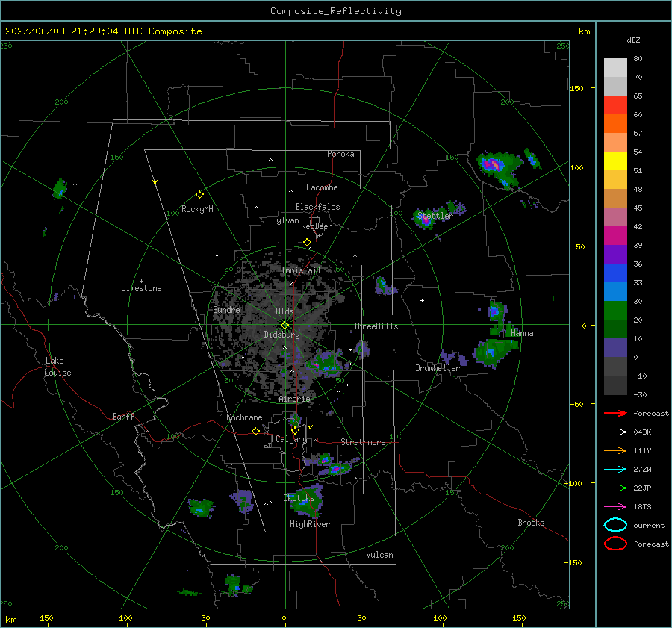Click the Strathmore town label
The width and height of the screenshot is (672, 628).
coord(363,442)
